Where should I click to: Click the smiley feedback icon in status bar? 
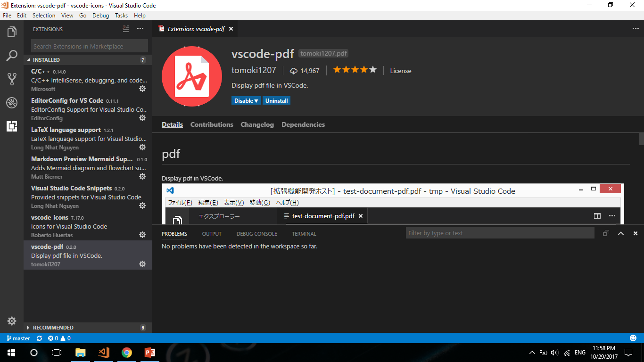[x=633, y=338]
